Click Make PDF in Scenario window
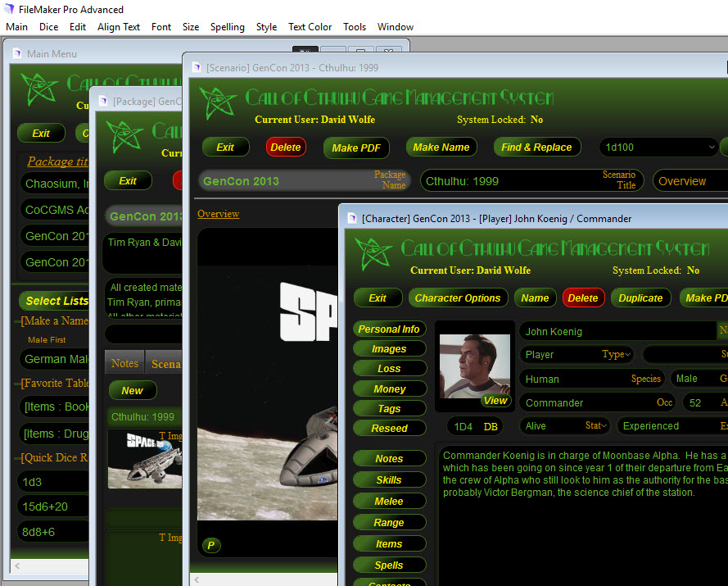The image size is (728, 586). coord(356,148)
